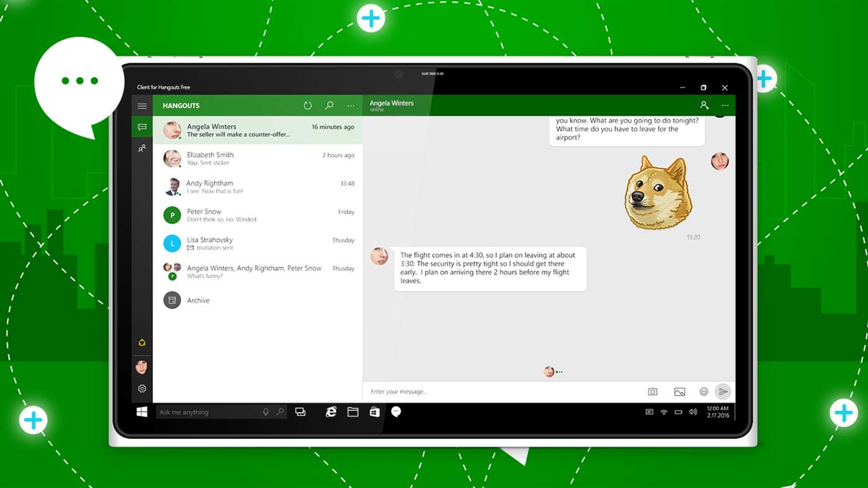Click the HANGOUTS header title

(181, 106)
